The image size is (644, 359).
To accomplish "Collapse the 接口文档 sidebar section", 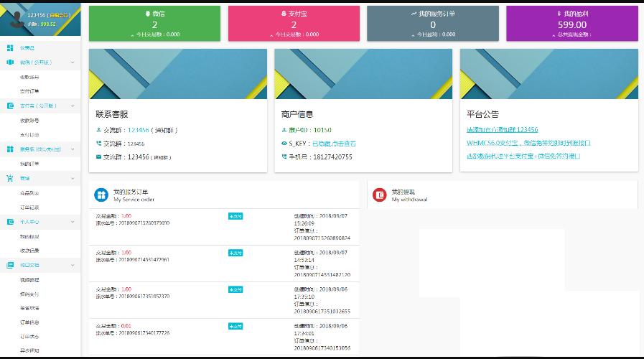I will click(73, 265).
